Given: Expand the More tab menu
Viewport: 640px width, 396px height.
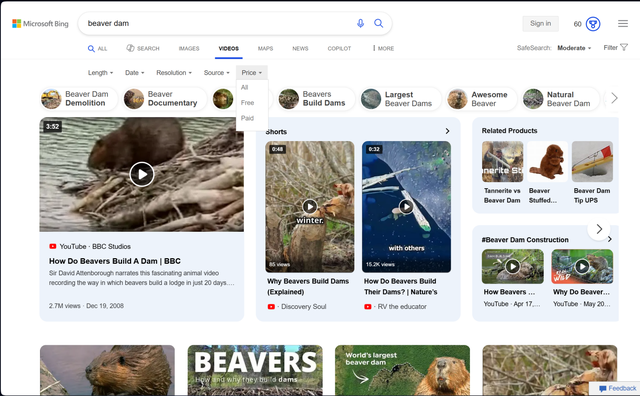Looking at the screenshot, I should (383, 48).
